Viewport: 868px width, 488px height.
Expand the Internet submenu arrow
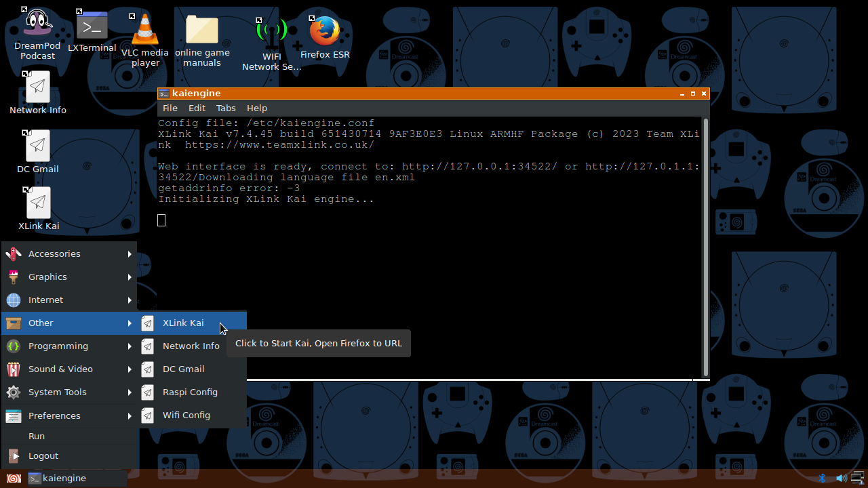[x=130, y=300]
